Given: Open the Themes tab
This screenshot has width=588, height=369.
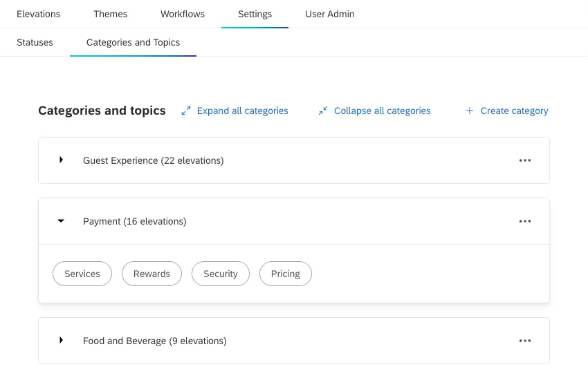Looking at the screenshot, I should point(111,14).
